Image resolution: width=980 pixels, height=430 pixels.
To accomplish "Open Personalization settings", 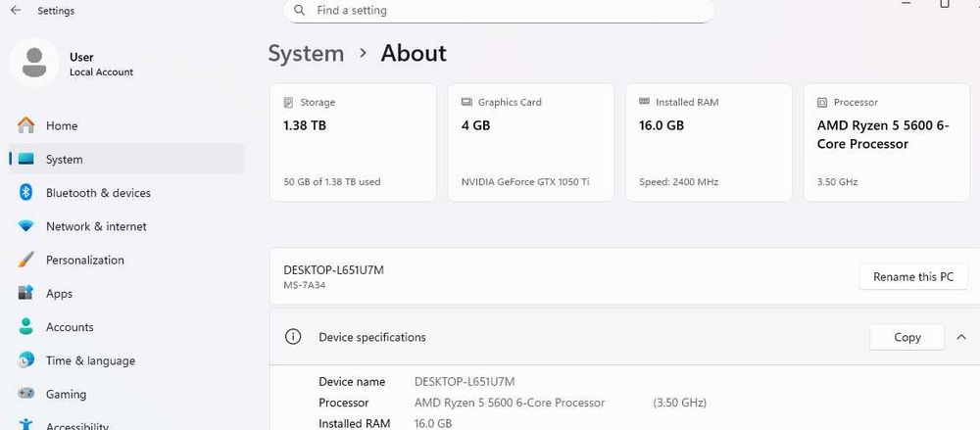I will tap(126, 260).
